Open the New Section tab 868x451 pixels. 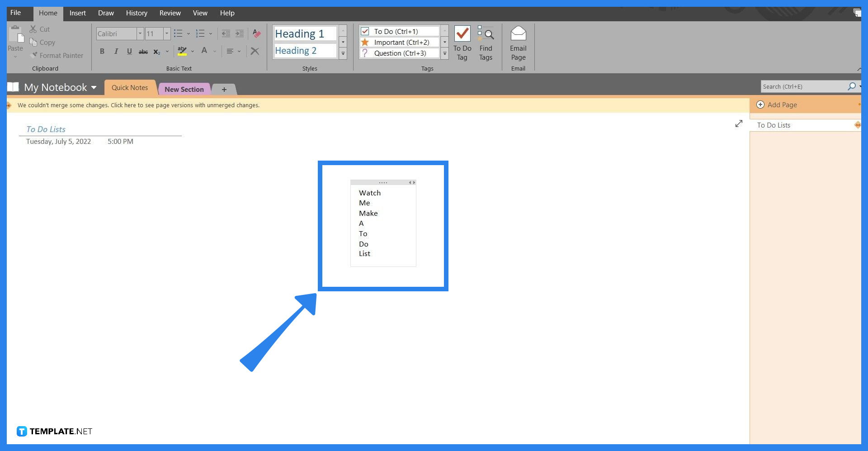[184, 89]
